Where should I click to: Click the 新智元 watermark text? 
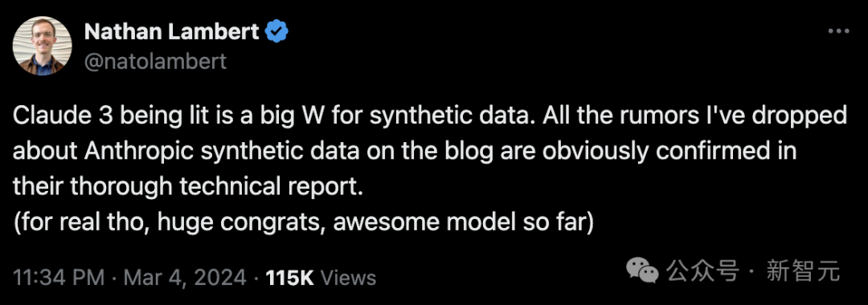click(803, 271)
